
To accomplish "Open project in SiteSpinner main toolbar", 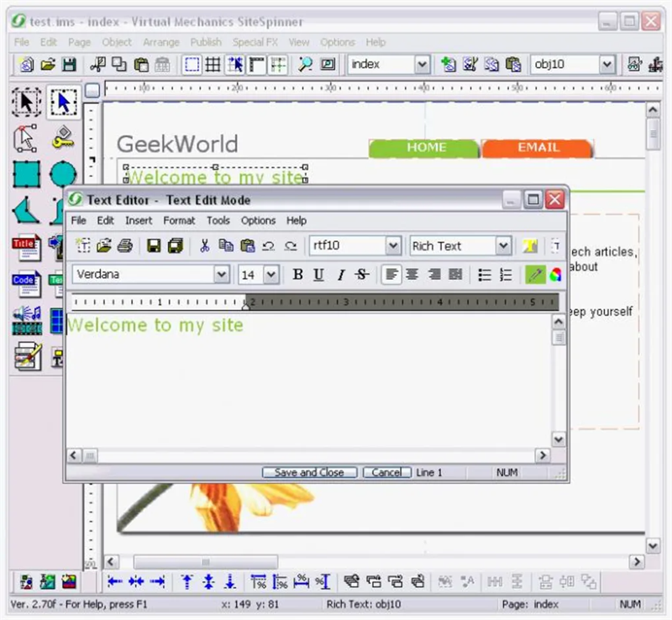I will (48, 65).
